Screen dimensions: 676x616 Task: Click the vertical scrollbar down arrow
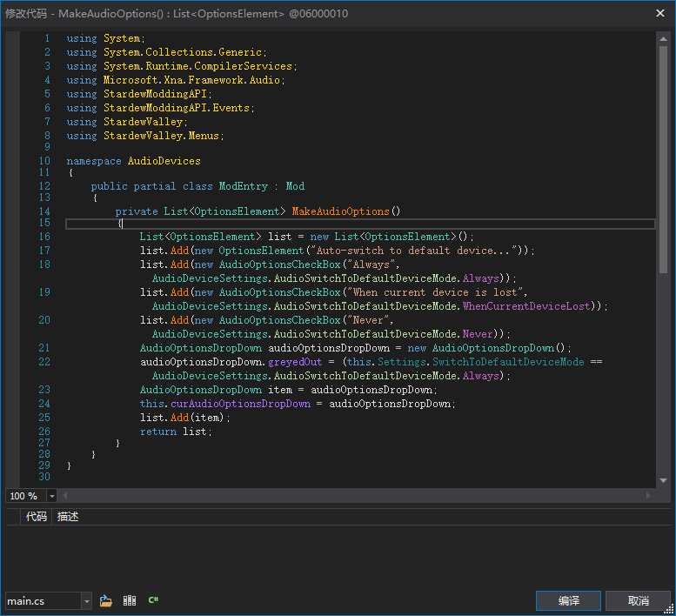click(x=664, y=480)
